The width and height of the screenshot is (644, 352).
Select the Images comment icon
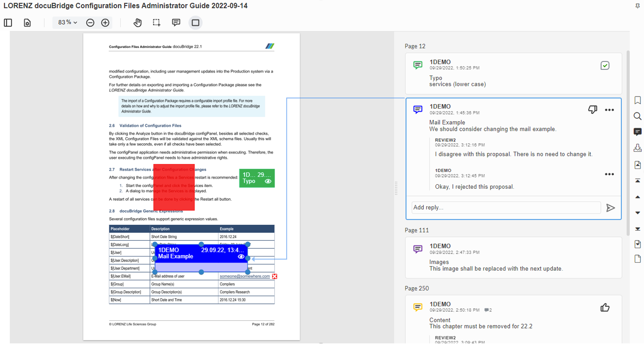coord(418,249)
